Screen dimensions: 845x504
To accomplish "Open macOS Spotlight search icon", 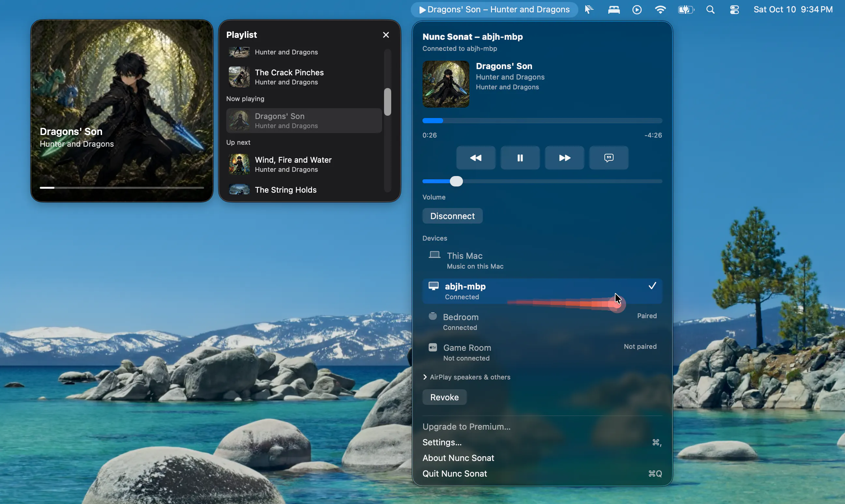I will 710,10.
